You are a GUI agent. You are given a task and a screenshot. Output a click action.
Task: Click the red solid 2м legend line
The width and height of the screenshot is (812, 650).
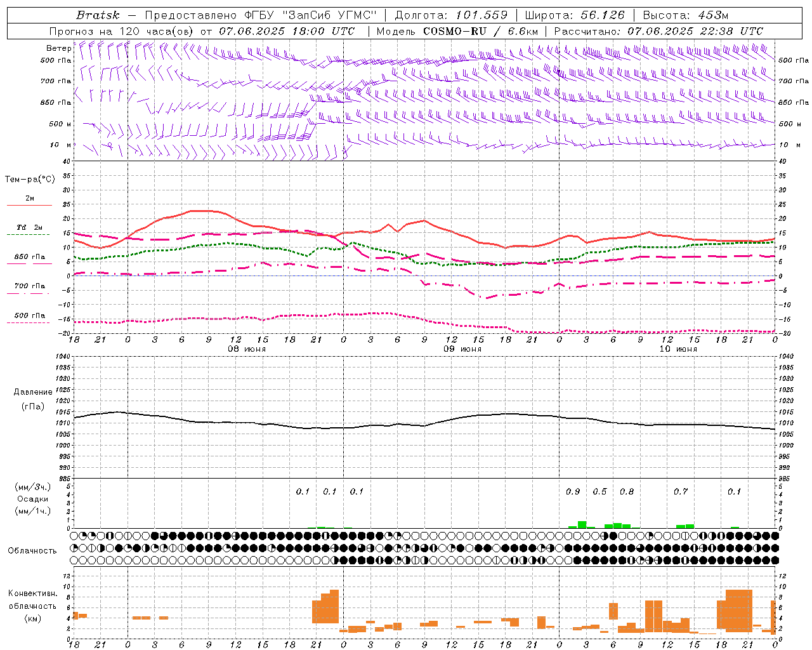[x=29, y=206]
